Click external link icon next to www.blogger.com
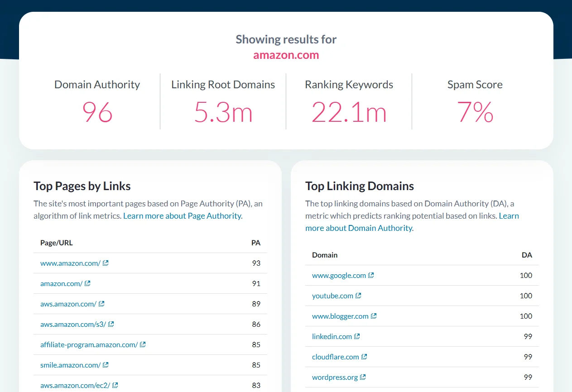This screenshot has width=572, height=392. pyautogui.click(x=374, y=316)
